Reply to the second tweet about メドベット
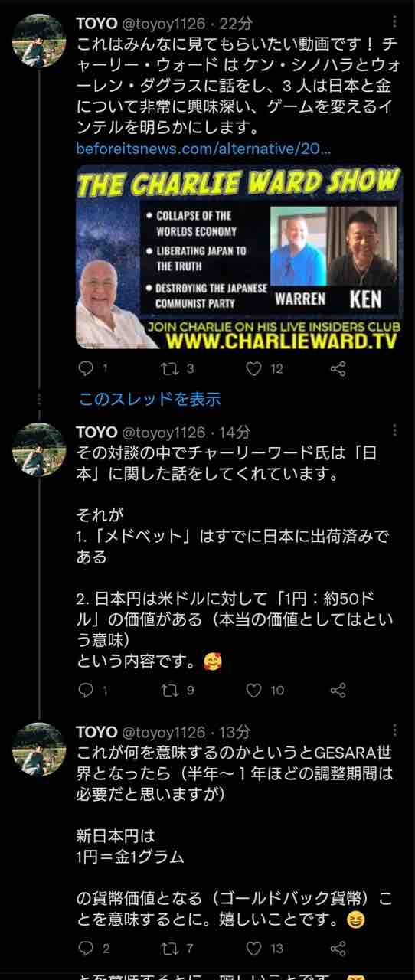415x980 pixels. click(86, 690)
